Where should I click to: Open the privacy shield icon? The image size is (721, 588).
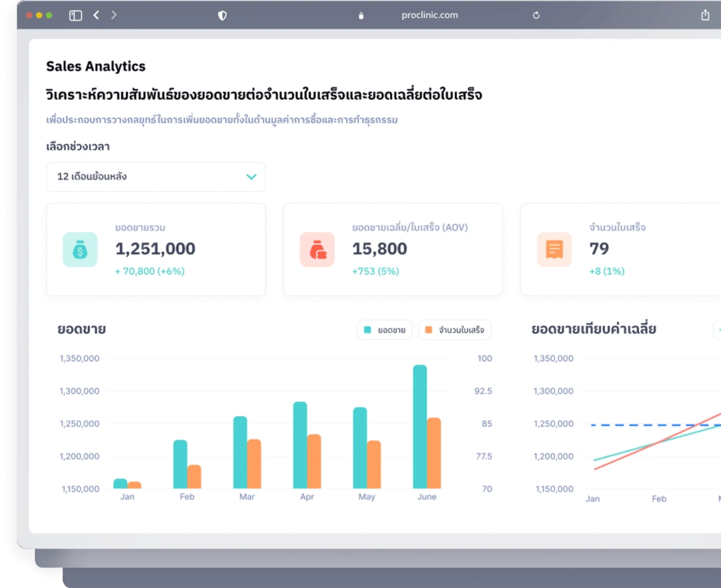pos(222,15)
